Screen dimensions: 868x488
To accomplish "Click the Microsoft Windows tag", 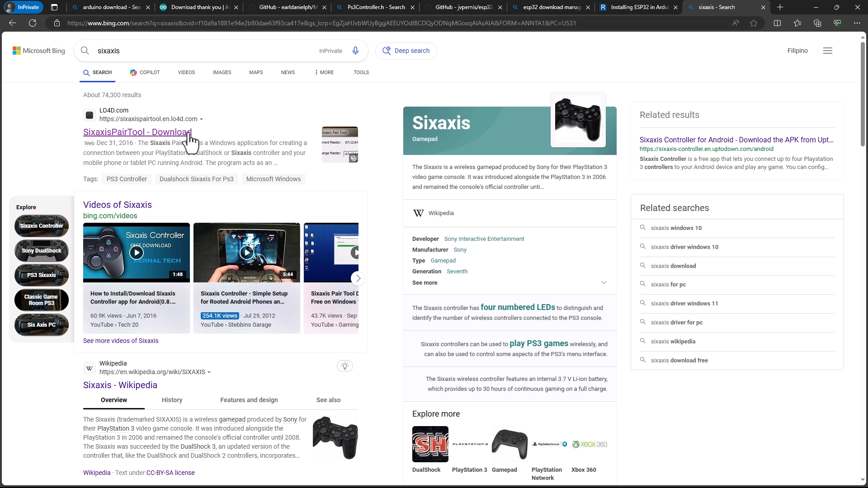I will tap(274, 179).
